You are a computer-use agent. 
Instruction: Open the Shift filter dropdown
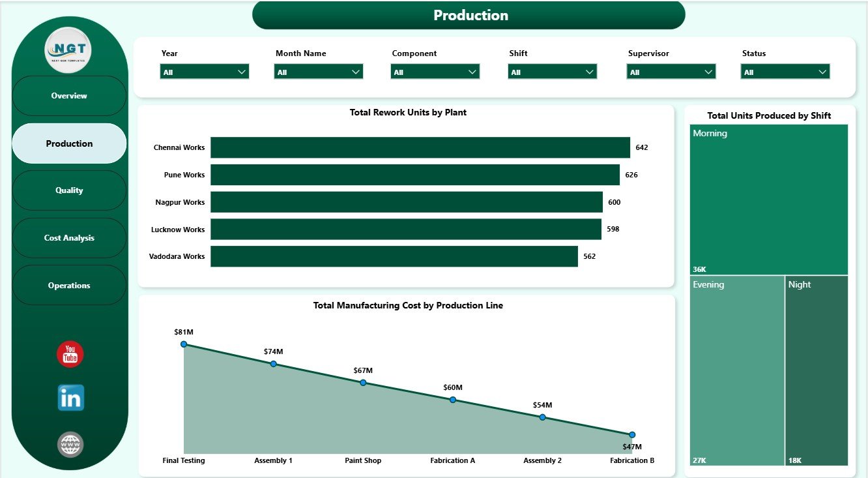click(553, 72)
